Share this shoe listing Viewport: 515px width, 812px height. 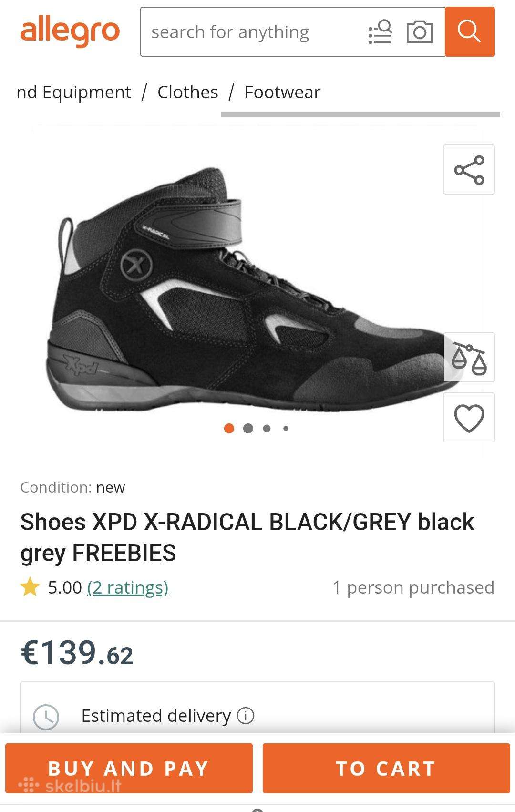click(x=469, y=170)
